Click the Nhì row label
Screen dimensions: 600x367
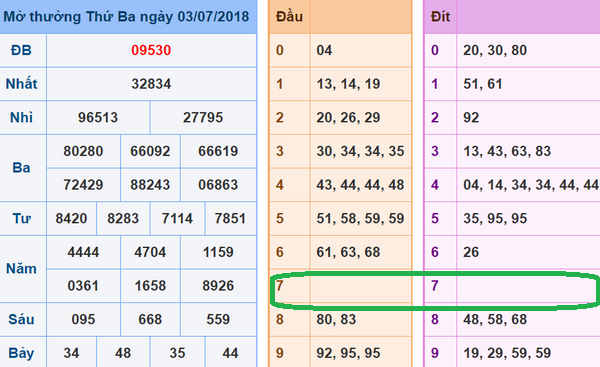coord(21,117)
